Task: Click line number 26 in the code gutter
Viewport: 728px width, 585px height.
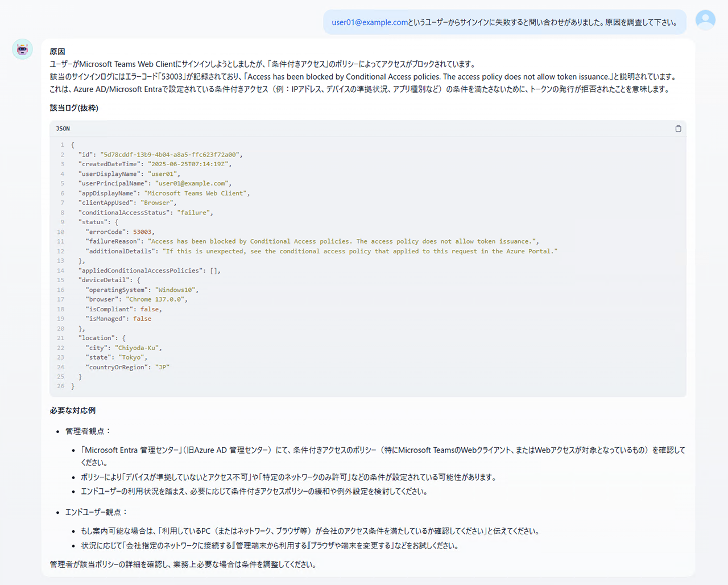Action: pos(61,386)
